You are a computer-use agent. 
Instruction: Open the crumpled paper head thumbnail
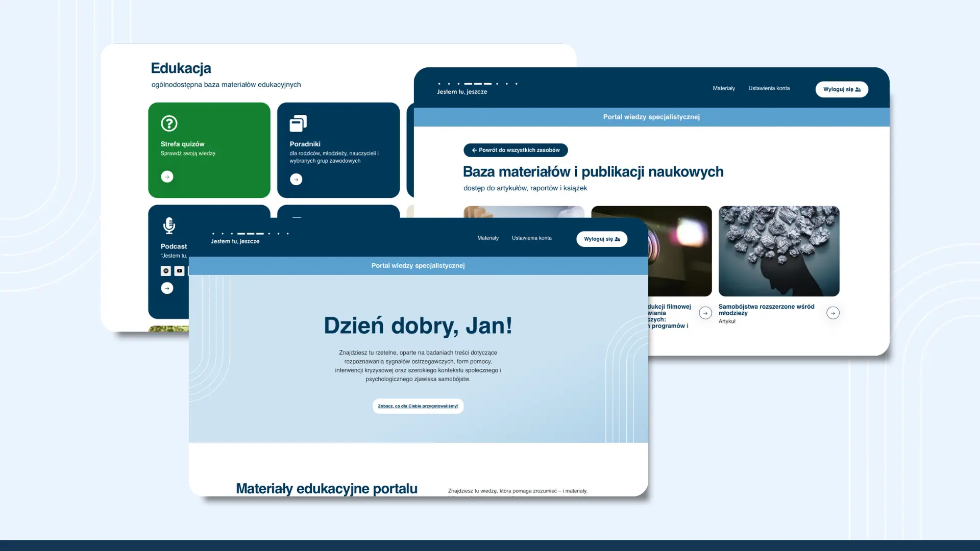[779, 251]
